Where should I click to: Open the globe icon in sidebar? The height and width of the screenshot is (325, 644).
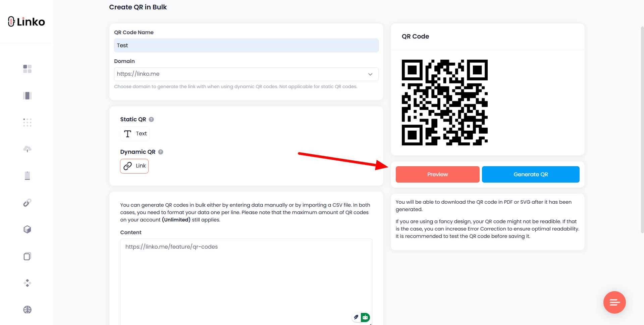pyautogui.click(x=28, y=310)
